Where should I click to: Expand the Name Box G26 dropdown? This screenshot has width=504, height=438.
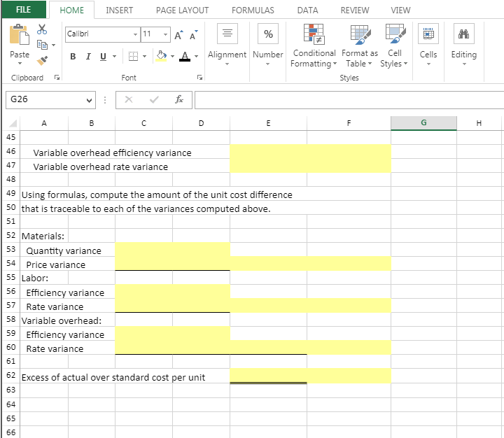click(89, 100)
